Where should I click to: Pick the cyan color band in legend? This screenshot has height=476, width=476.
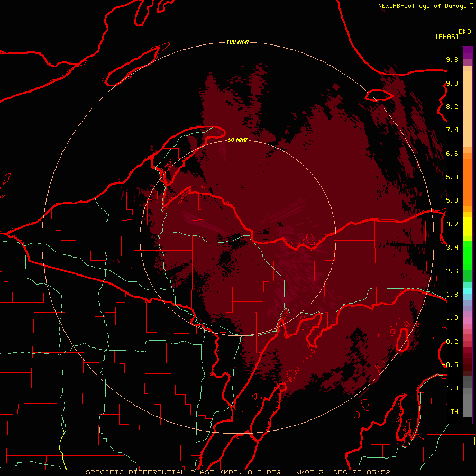tap(467, 291)
